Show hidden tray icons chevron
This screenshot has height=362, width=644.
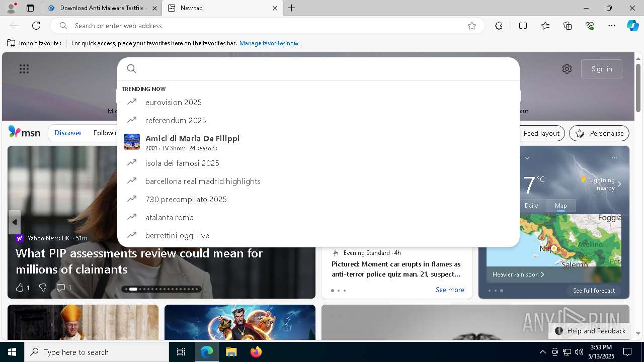click(543, 352)
